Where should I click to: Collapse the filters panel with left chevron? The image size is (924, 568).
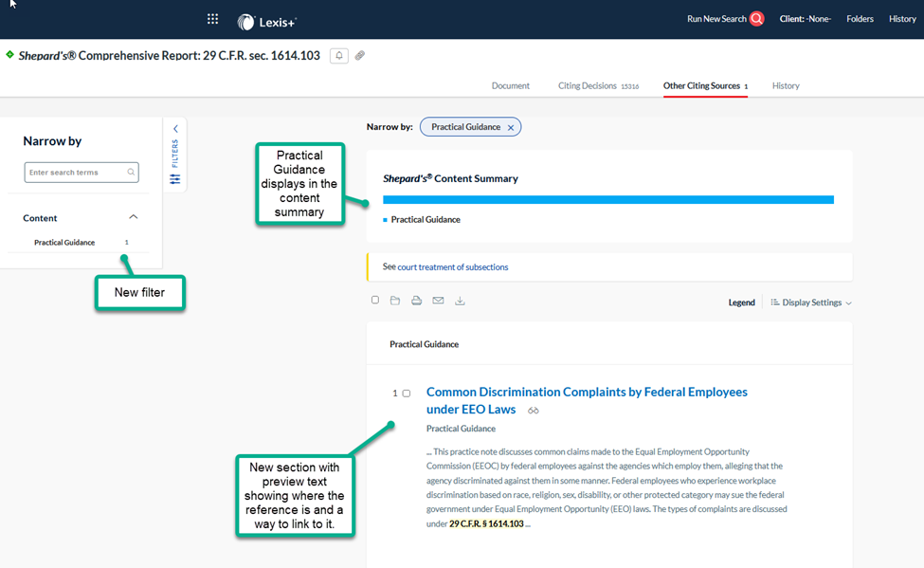[175, 129]
